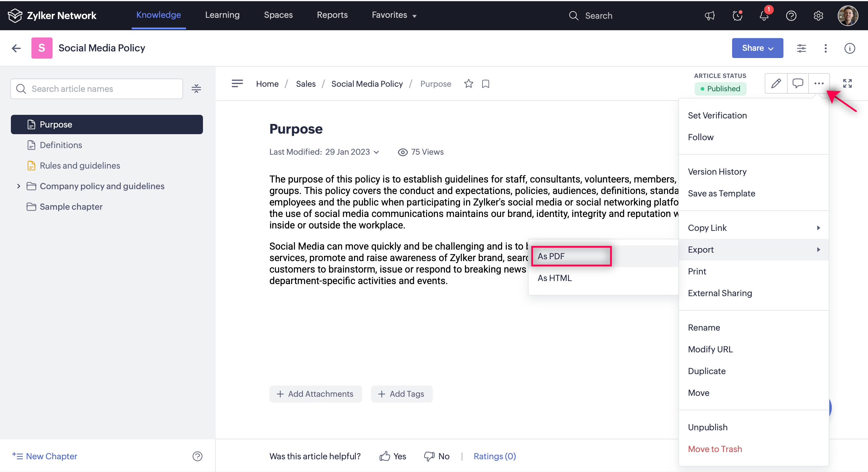Click the manual settings sliders icon
868x472 pixels.
click(x=801, y=48)
